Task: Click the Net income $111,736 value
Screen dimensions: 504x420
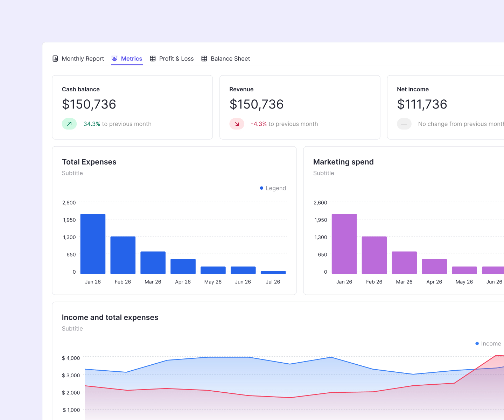Action: point(422,104)
